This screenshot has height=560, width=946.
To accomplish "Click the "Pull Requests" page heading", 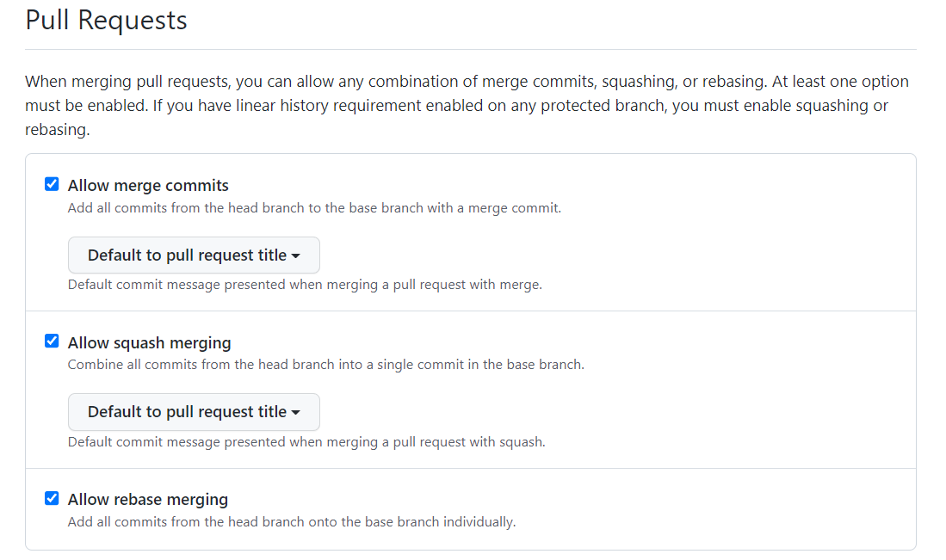I will (106, 20).
